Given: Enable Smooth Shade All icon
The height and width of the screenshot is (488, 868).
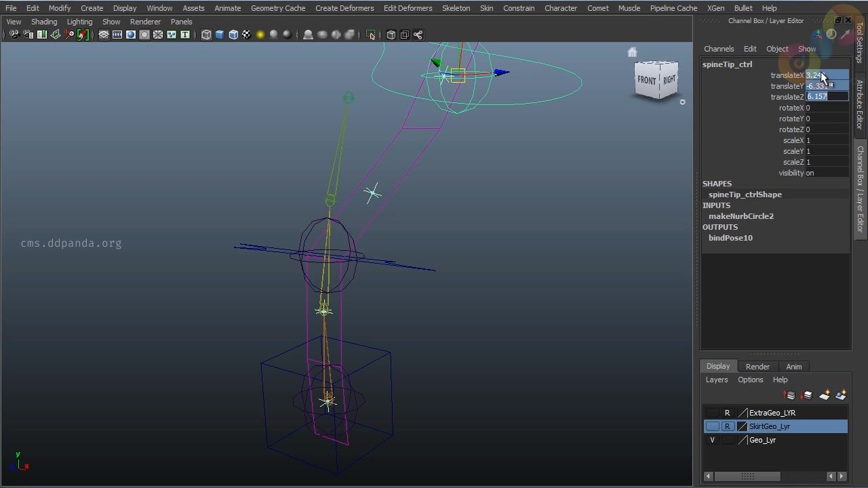Looking at the screenshot, I should [x=220, y=35].
